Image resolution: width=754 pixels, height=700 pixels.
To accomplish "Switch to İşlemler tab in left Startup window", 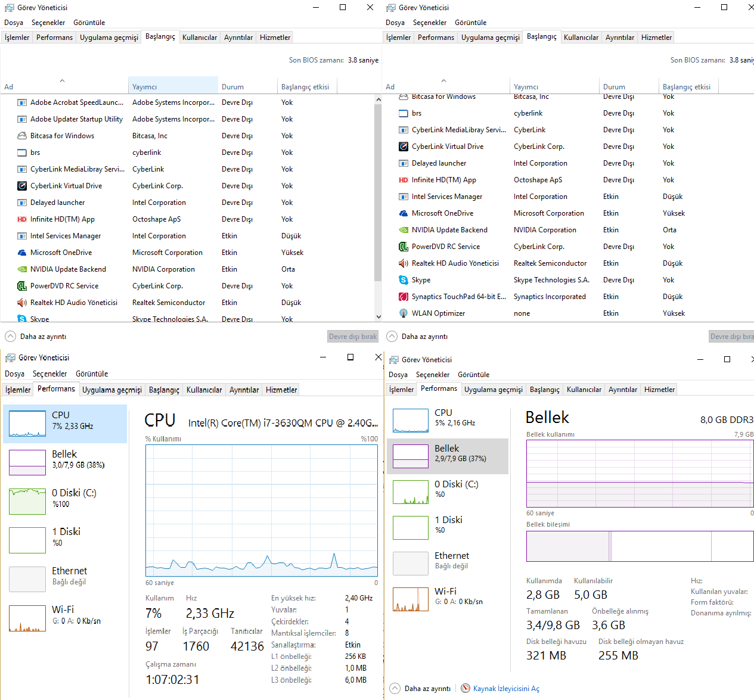I will 17,38.
